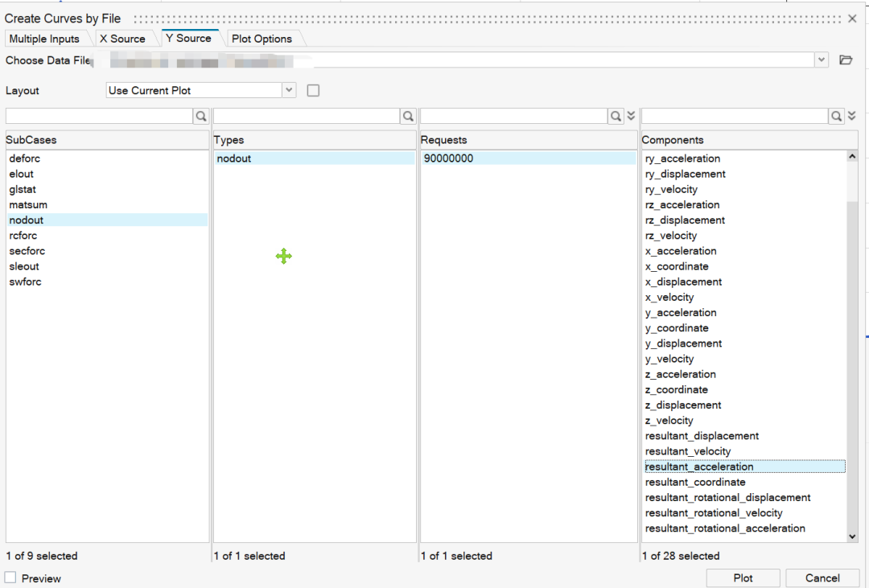The height and width of the screenshot is (588, 869).
Task: Select the z_velocity component
Action: (x=745, y=421)
